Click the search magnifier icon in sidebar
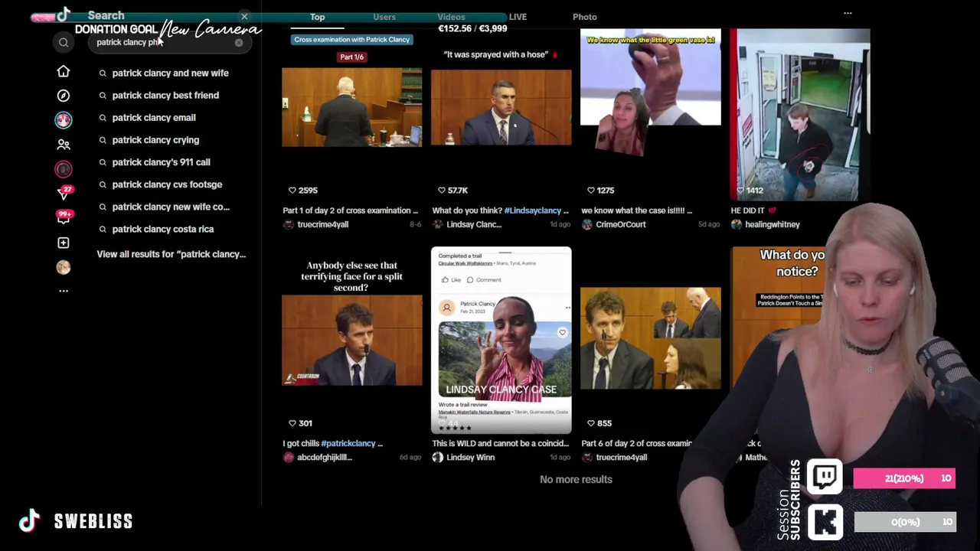 pyautogui.click(x=64, y=43)
